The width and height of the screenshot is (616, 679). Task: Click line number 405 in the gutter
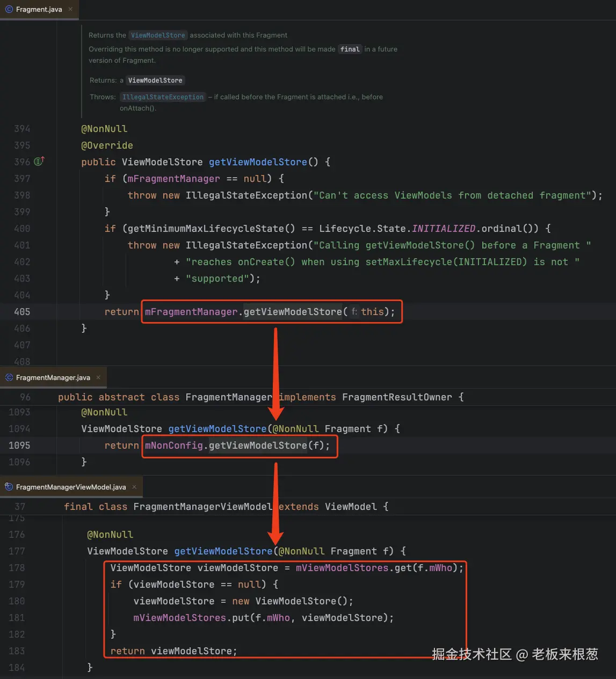click(22, 312)
